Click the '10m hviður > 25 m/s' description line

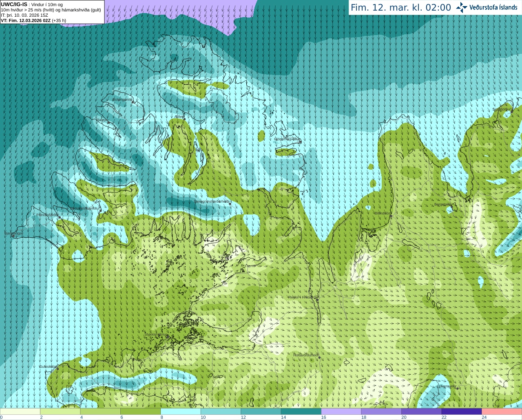point(51,10)
